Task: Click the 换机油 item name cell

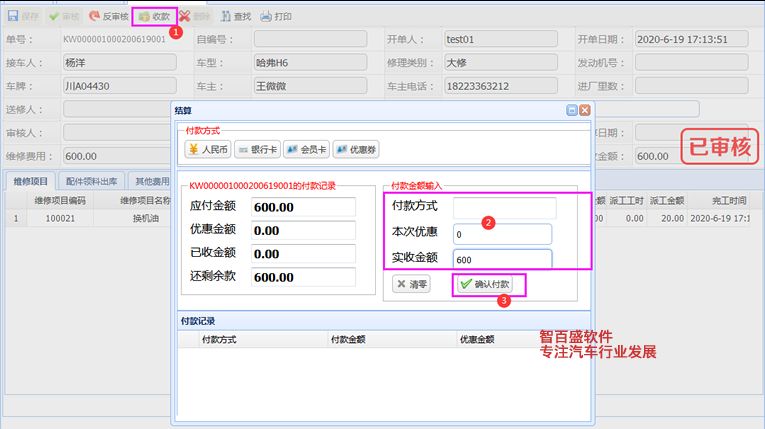Action: [145, 218]
